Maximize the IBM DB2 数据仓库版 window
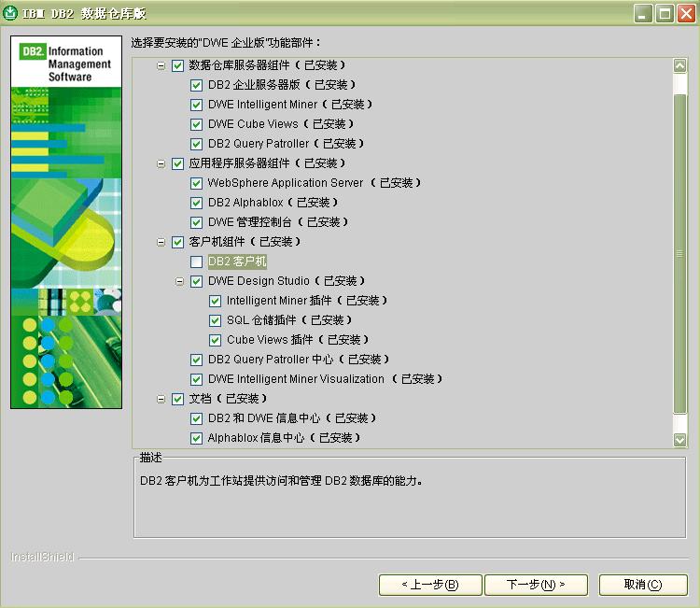700x608 pixels. click(x=665, y=14)
